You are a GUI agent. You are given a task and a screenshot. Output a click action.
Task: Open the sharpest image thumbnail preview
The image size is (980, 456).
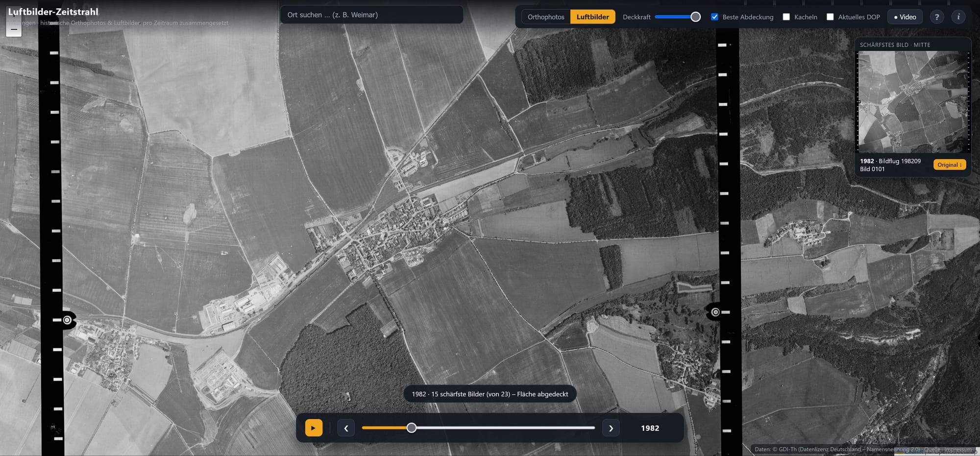pos(913,102)
